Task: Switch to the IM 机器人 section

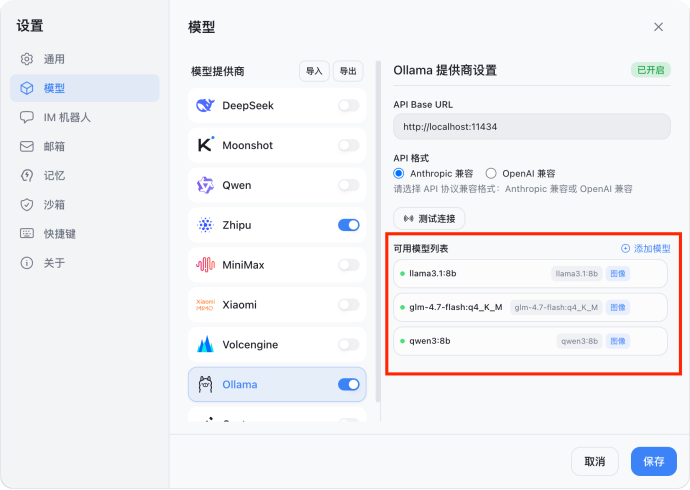Action: (x=66, y=117)
